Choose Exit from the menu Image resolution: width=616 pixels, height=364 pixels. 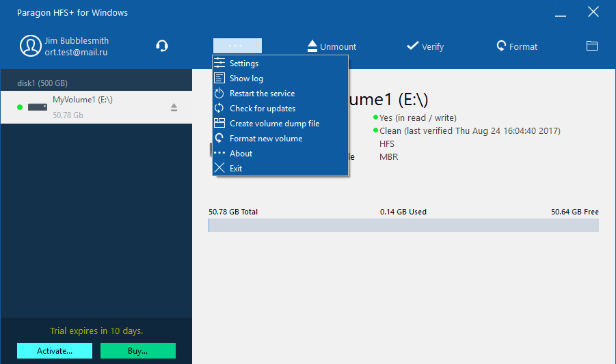(x=236, y=169)
